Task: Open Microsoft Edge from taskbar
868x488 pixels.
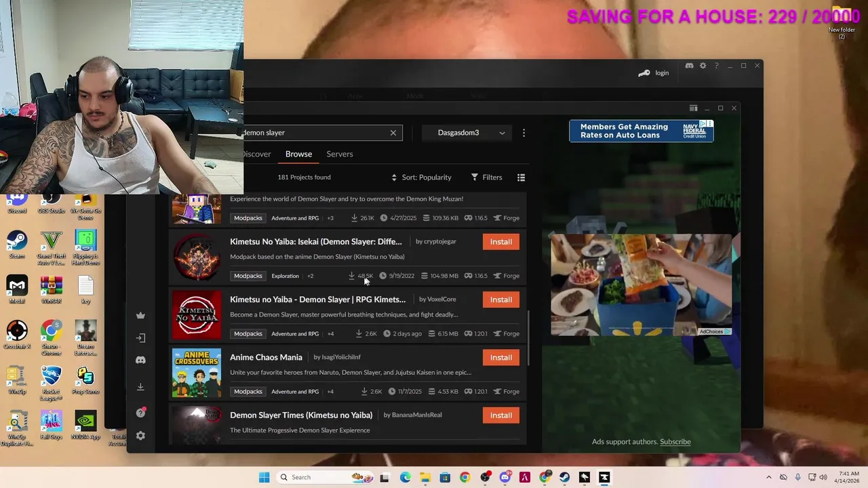Action: coord(406,477)
